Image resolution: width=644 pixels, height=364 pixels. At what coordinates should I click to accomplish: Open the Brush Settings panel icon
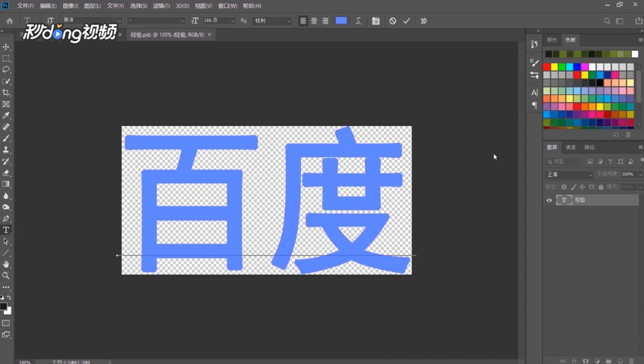pyautogui.click(x=535, y=63)
